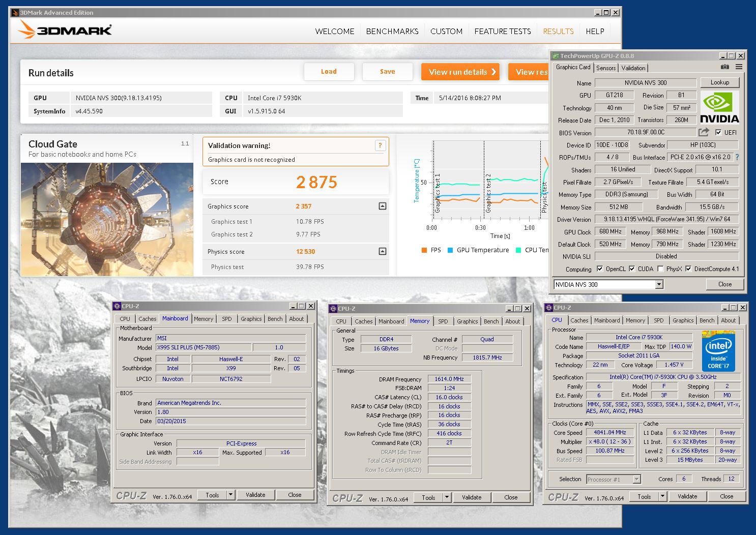Viewport: 756px width, 535px height.
Task: Click the Save button in Run details
Action: click(x=387, y=72)
